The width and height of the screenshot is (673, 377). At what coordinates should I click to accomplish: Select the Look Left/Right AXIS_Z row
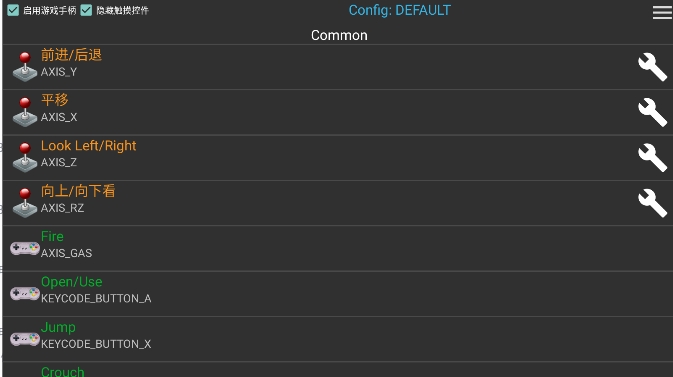(x=338, y=158)
